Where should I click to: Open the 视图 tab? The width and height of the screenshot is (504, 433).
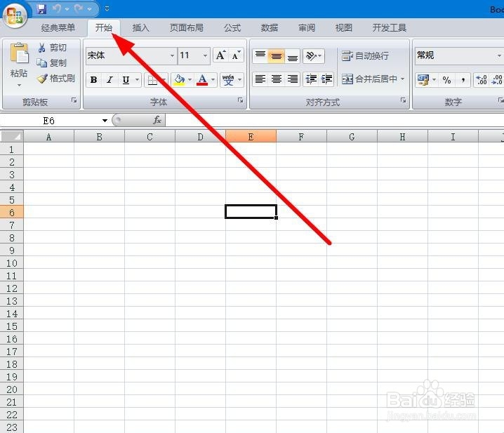click(x=344, y=28)
